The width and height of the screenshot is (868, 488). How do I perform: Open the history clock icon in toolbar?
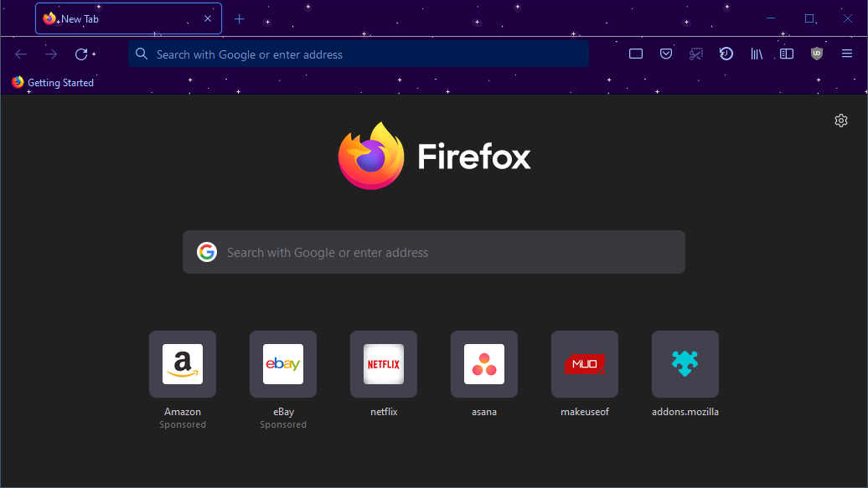pos(726,54)
